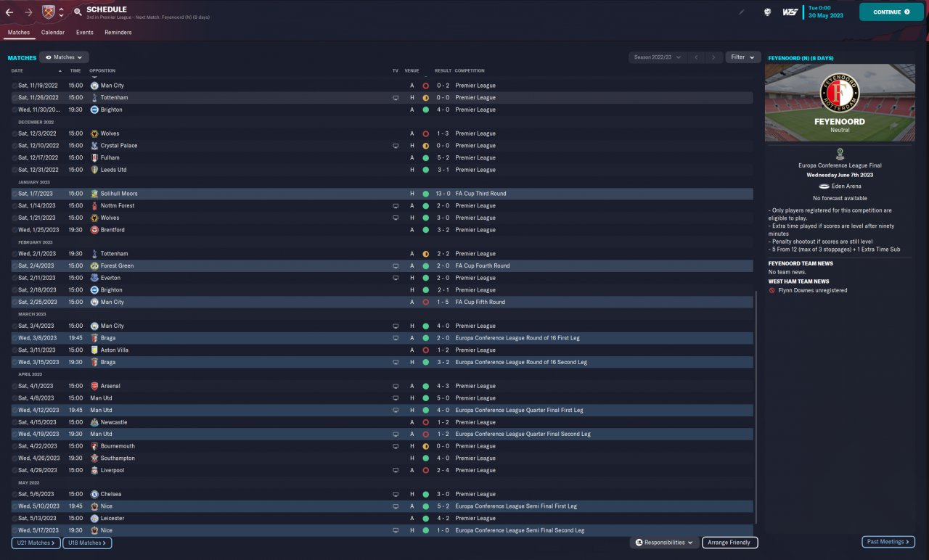This screenshot has width=929, height=560.
Task: Click the Crystal Palace club badge
Action: click(94, 146)
